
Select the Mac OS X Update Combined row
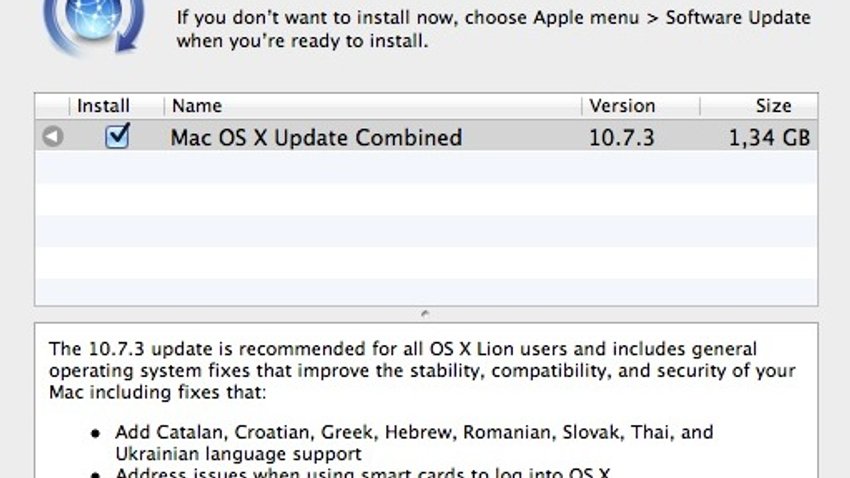[426, 136]
